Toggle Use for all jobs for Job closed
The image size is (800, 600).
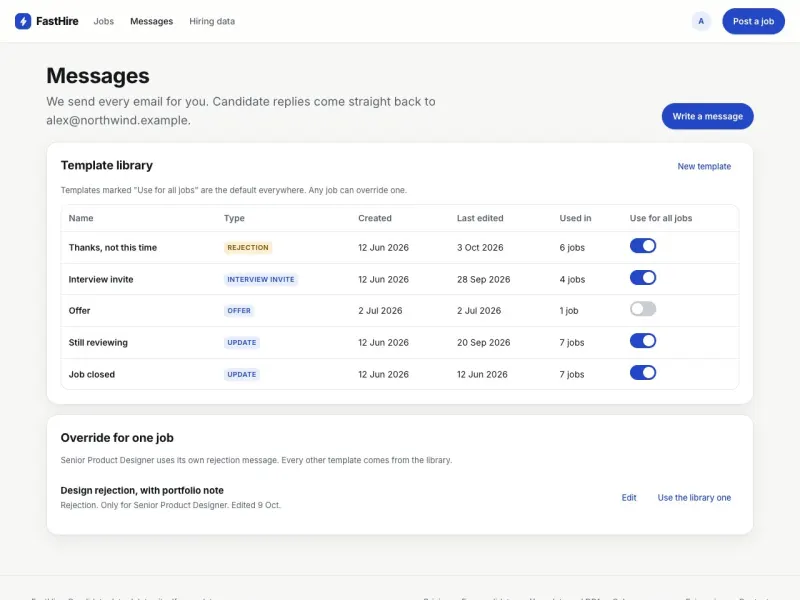(x=642, y=373)
